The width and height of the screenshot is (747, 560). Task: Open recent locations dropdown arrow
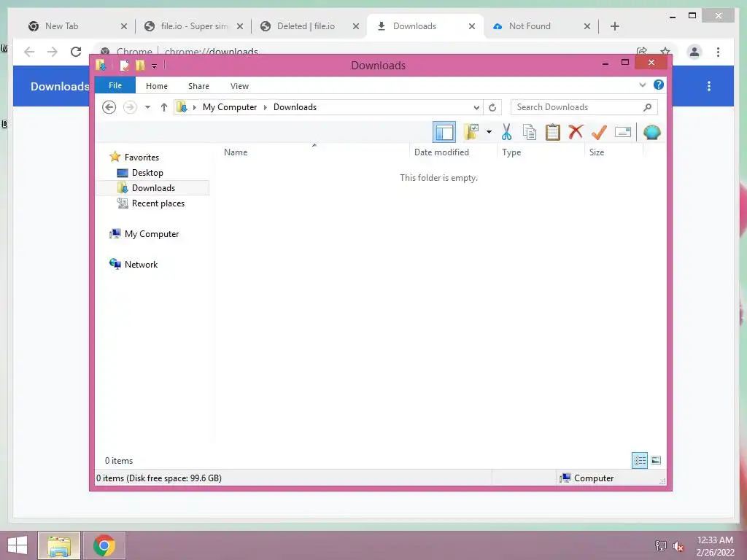(147, 107)
